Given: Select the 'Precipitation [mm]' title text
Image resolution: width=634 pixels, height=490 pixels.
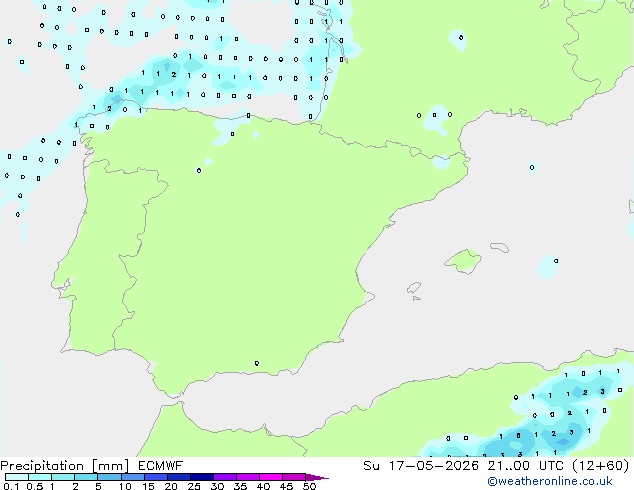Looking at the screenshot, I should 65,466.
